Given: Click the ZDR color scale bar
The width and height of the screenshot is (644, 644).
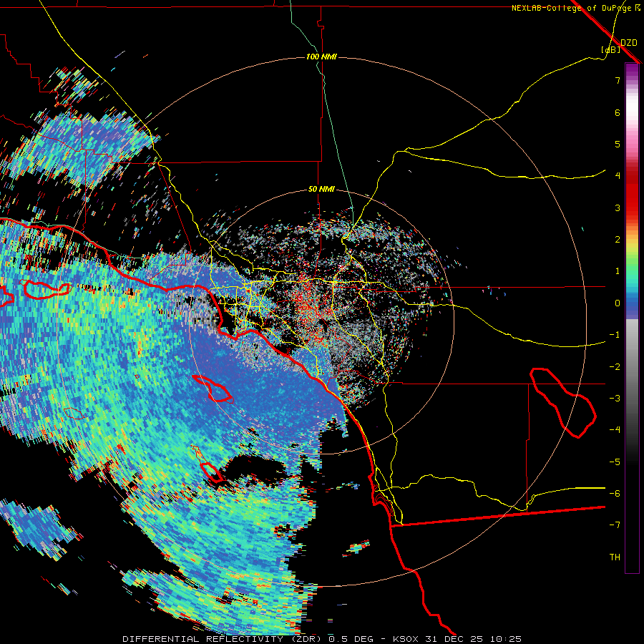Looking at the screenshot, I should click(632, 318).
